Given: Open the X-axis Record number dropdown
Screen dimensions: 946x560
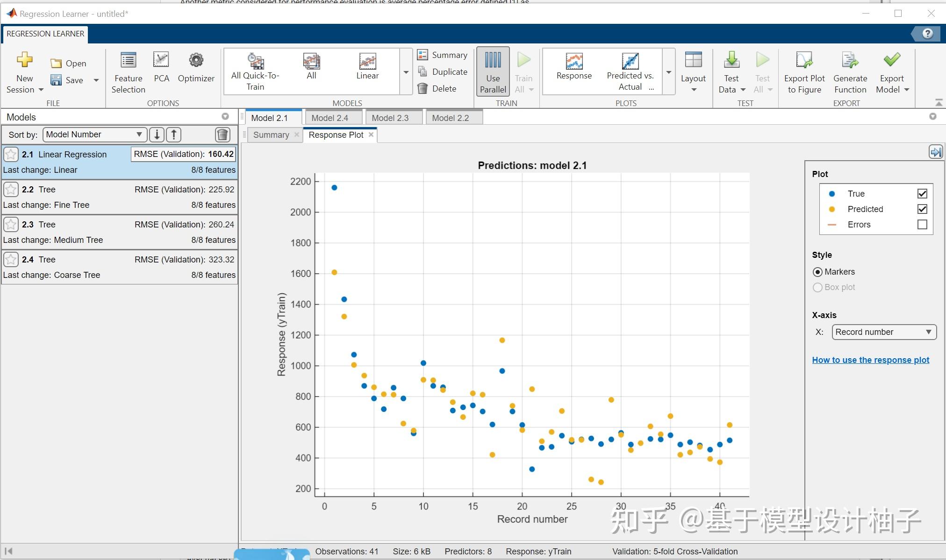Looking at the screenshot, I should pos(884,332).
